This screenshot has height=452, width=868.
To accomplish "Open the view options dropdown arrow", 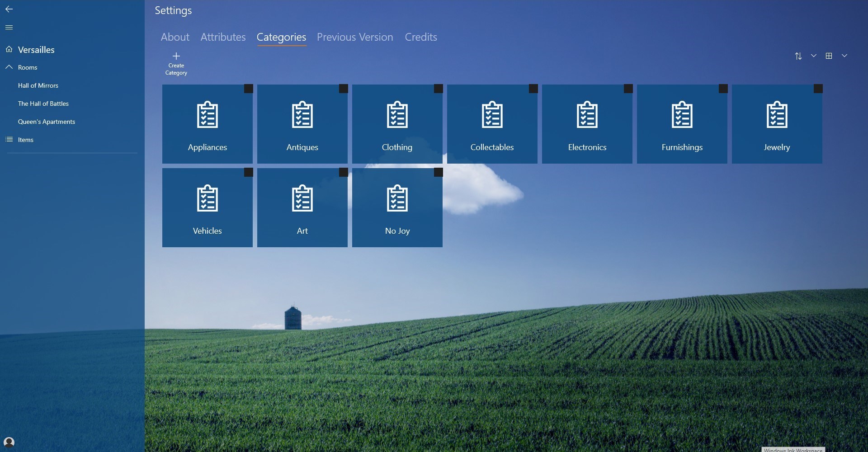I will pyautogui.click(x=844, y=56).
